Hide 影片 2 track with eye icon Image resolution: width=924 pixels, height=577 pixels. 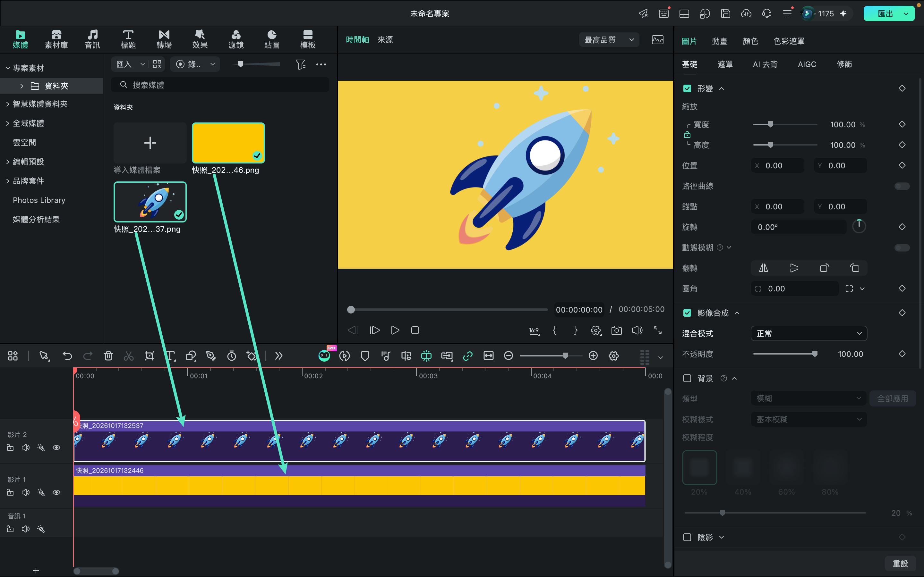click(x=56, y=447)
